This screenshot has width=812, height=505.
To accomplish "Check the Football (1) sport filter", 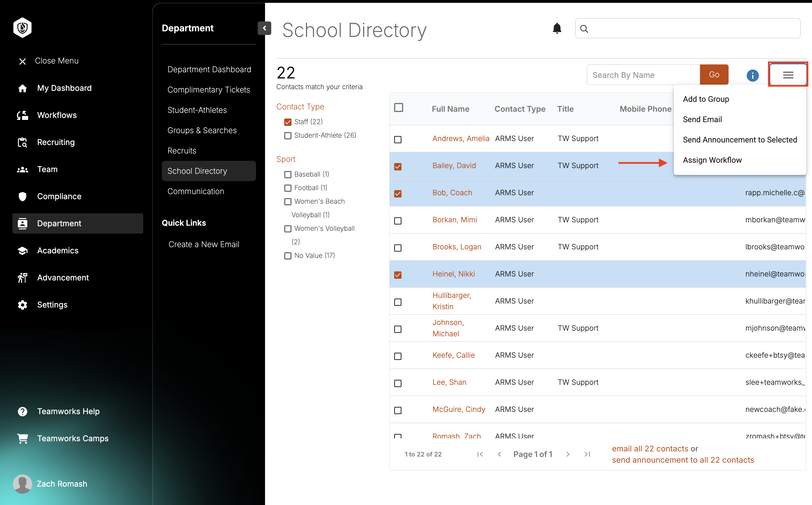I will pyautogui.click(x=288, y=188).
